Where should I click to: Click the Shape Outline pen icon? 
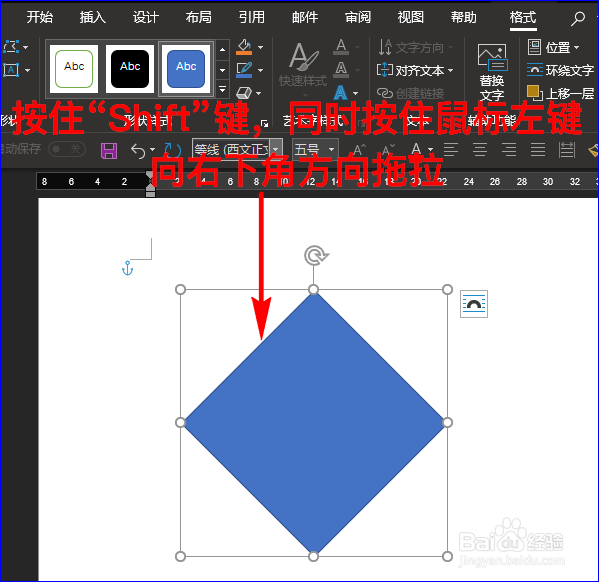(244, 70)
